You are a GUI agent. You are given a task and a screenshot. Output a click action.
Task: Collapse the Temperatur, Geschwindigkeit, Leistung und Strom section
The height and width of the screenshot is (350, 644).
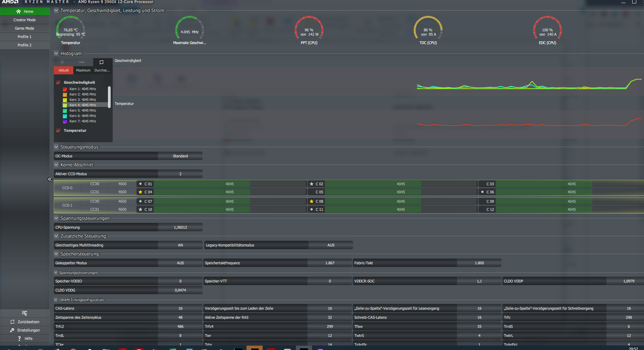56,10
